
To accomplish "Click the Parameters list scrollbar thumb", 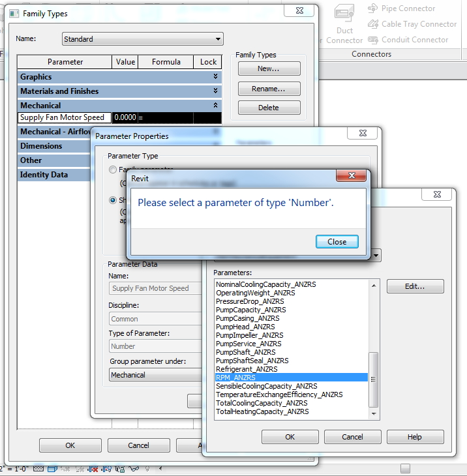I will pyautogui.click(x=374, y=379).
